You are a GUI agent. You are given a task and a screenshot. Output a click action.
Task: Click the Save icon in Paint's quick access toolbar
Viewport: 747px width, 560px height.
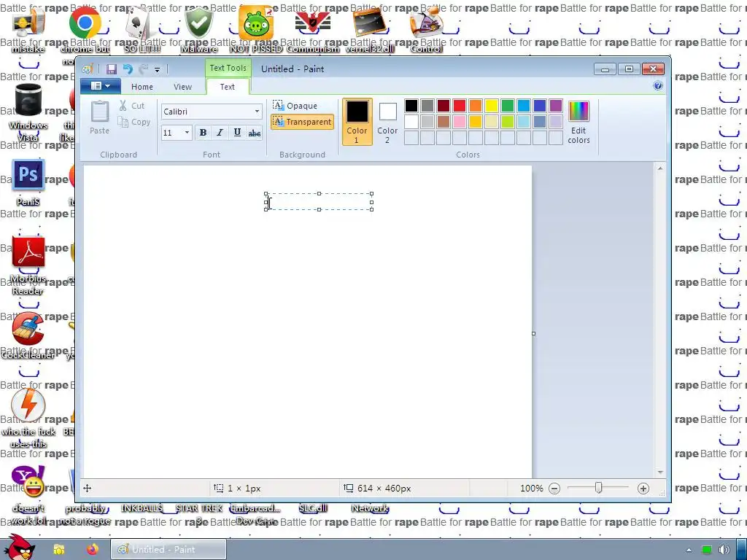point(112,69)
